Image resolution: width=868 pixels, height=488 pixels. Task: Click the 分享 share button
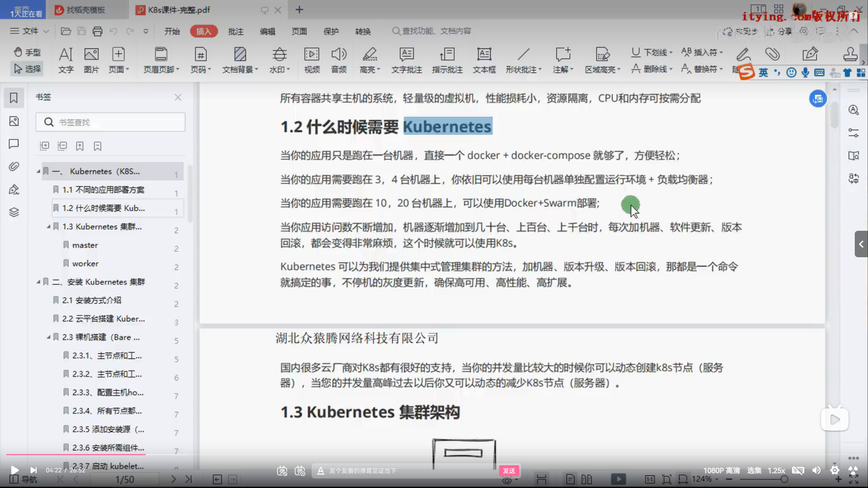pyautogui.click(x=779, y=32)
